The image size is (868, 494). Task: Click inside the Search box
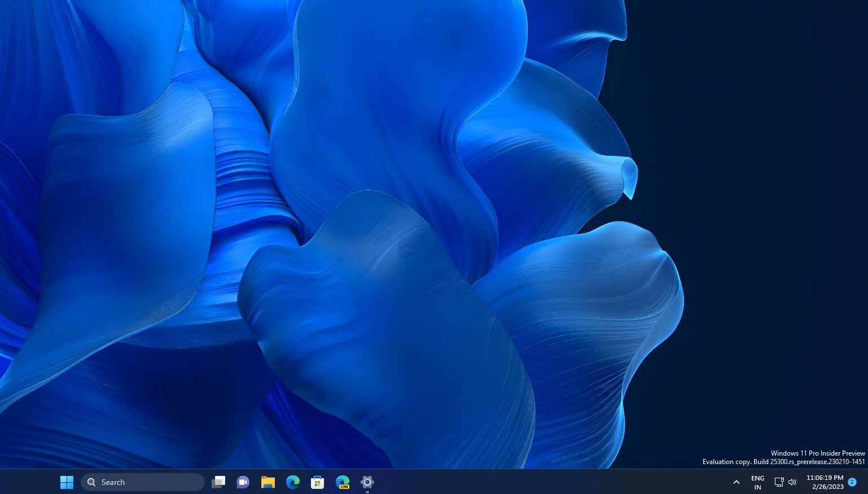click(x=141, y=482)
